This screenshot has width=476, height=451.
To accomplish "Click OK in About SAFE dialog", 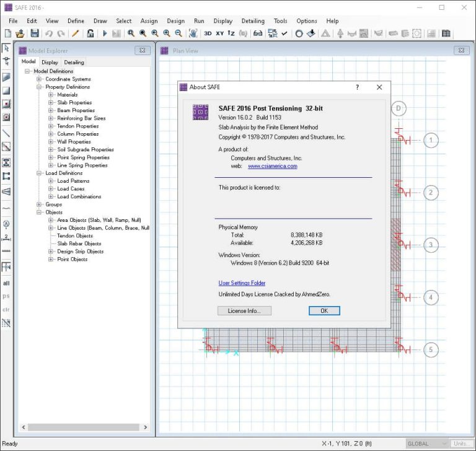I will [x=324, y=311].
